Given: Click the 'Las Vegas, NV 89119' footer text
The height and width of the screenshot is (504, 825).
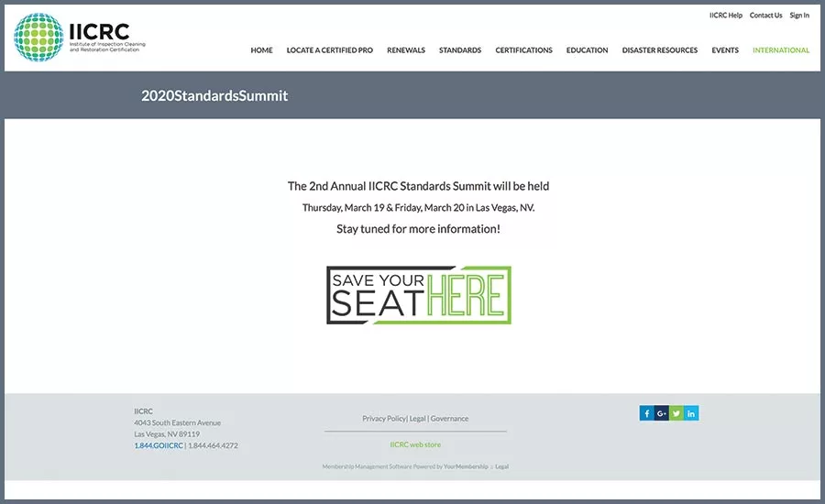Looking at the screenshot, I should pos(167,434).
